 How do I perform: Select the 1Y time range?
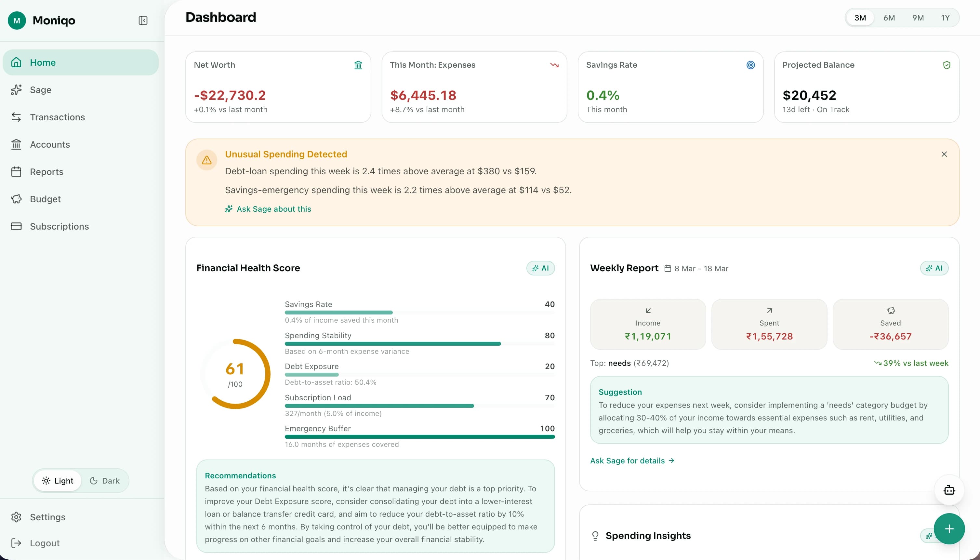click(x=945, y=18)
